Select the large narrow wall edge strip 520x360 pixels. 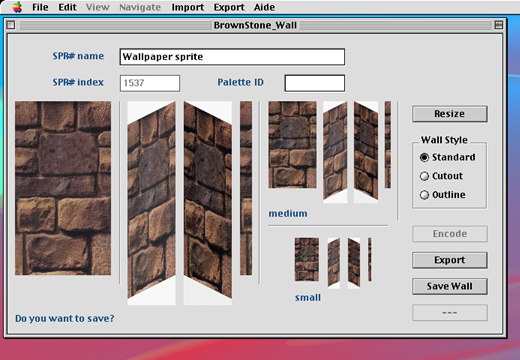click(x=246, y=188)
